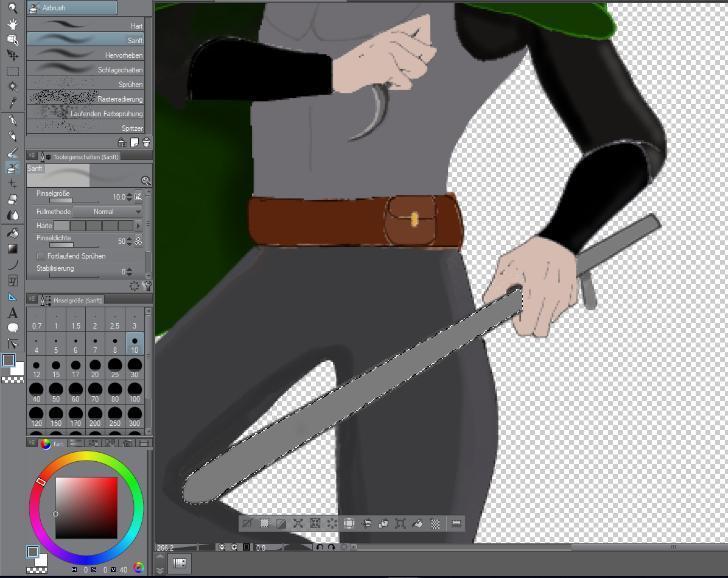
Task: Select the Correct line tool
Action: coord(13,344)
